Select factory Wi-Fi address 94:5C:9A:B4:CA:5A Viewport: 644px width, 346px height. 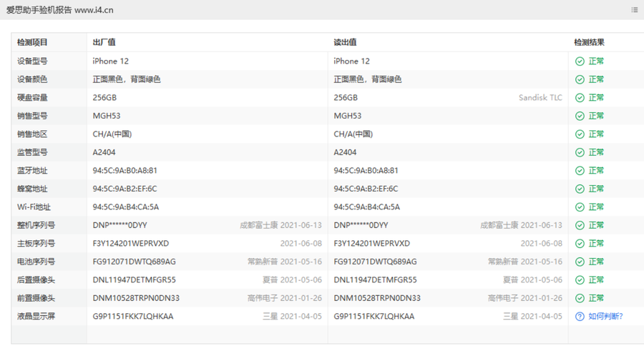[x=126, y=207]
